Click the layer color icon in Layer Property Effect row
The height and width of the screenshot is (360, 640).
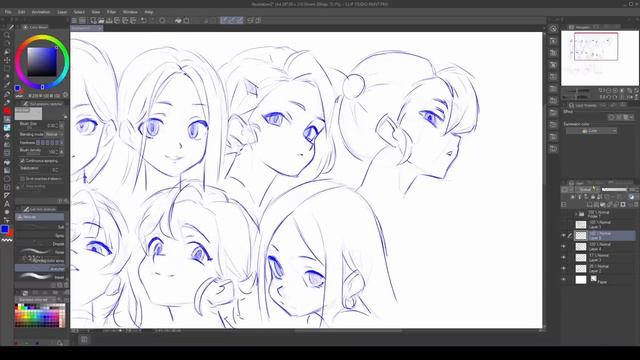click(x=625, y=117)
